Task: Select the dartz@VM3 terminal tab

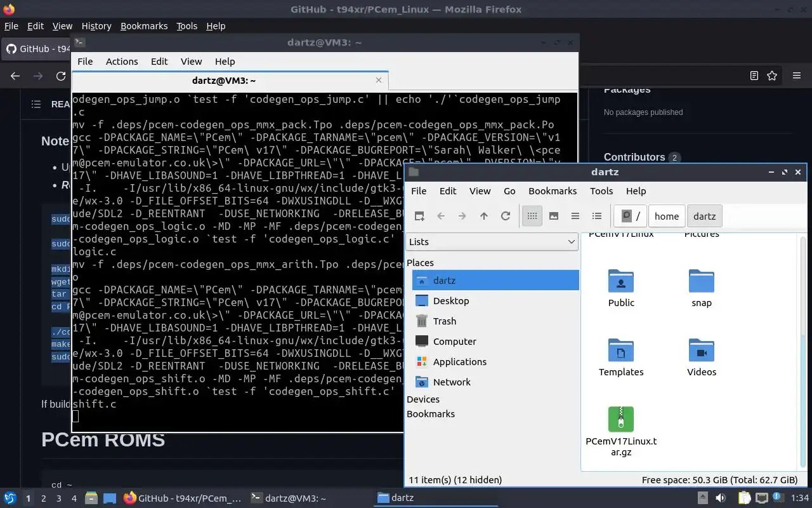Action: [230, 81]
